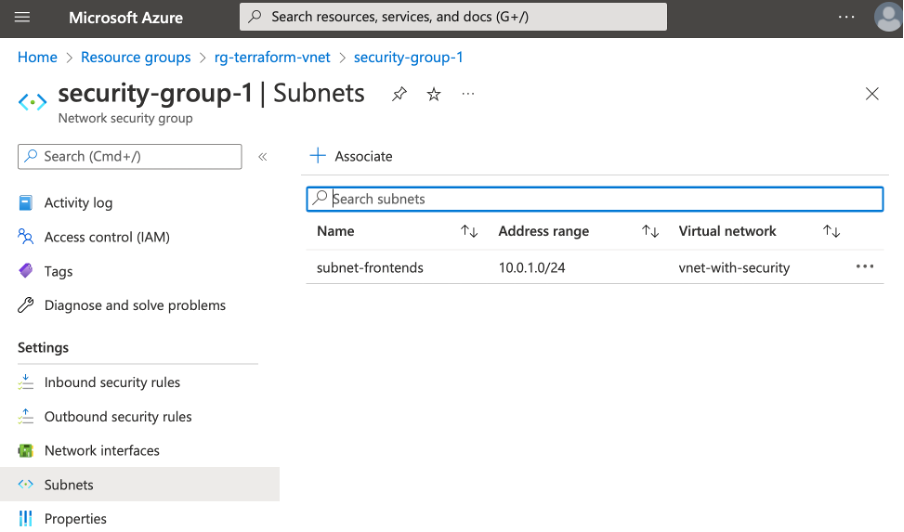This screenshot has width=904, height=532.
Task: Click the Address range column header
Action: [x=544, y=231]
